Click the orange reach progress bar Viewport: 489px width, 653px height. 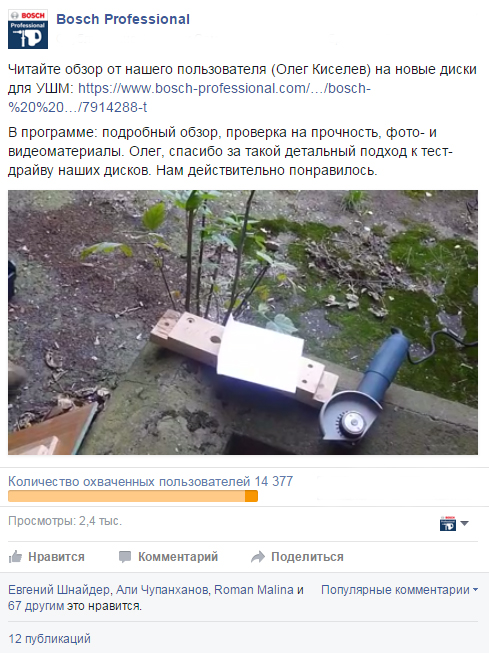click(133, 496)
